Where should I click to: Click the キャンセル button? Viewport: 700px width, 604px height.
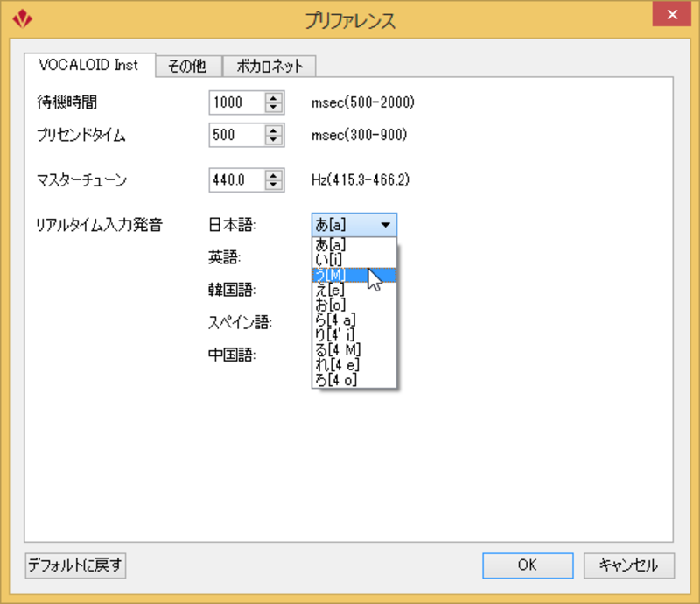pos(628,565)
